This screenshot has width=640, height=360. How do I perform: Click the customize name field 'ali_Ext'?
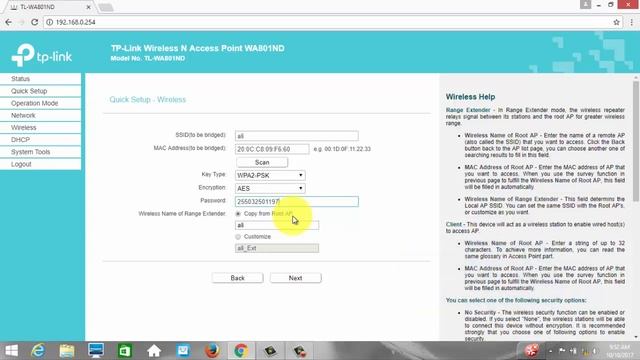pos(277,248)
